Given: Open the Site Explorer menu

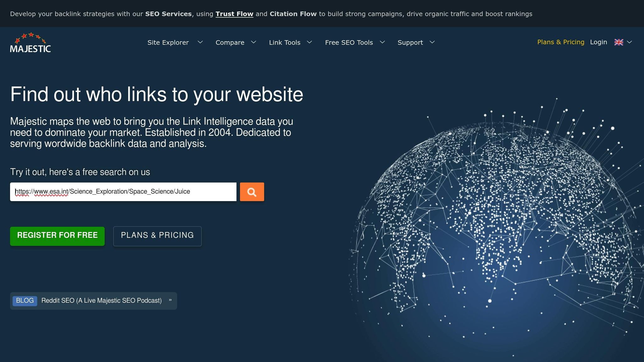Looking at the screenshot, I should 168,42.
